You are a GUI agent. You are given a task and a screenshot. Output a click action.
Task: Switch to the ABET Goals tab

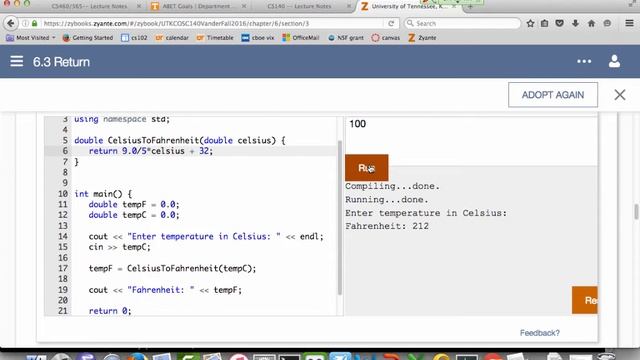198,6
